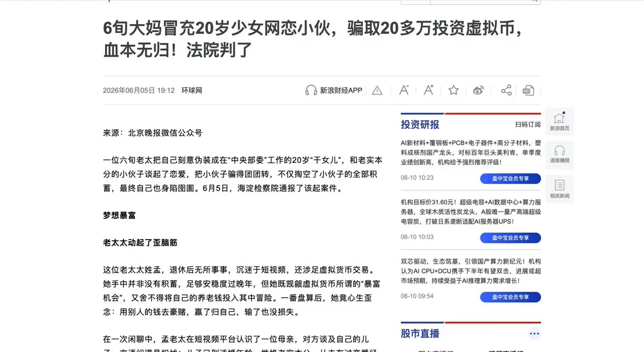Click the line 来源：北京晚报微信公众号

(152, 133)
